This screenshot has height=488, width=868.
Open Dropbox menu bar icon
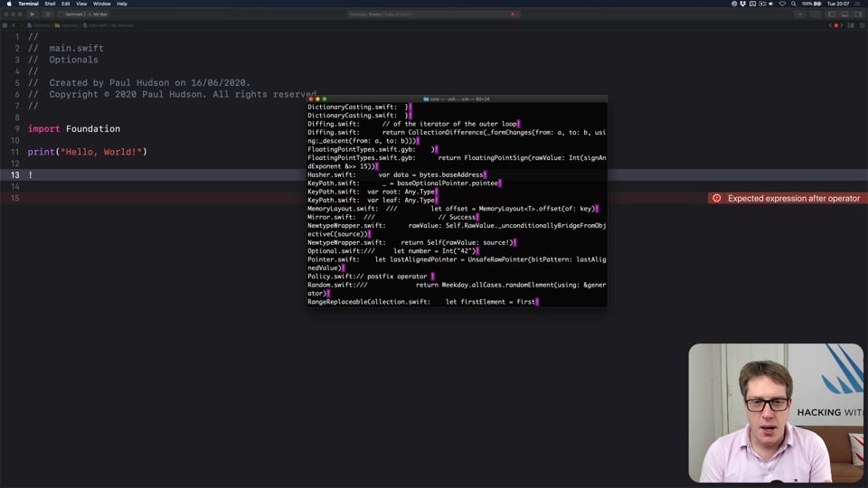[743, 4]
